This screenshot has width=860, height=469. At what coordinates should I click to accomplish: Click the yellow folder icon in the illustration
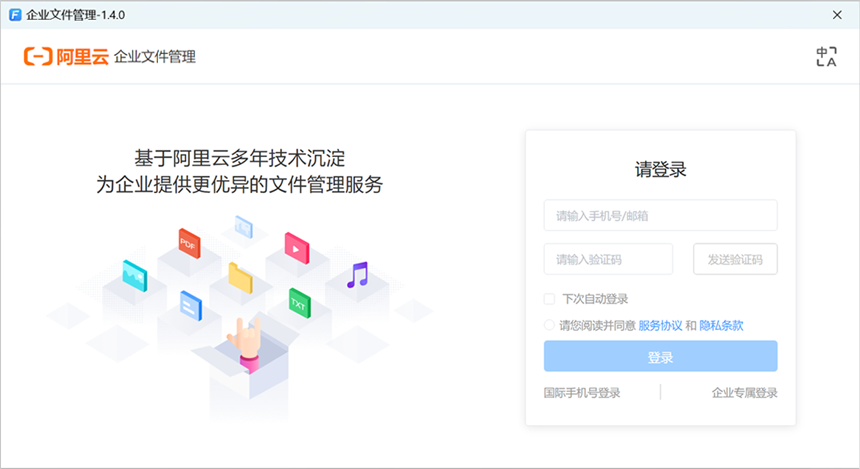tap(240, 278)
